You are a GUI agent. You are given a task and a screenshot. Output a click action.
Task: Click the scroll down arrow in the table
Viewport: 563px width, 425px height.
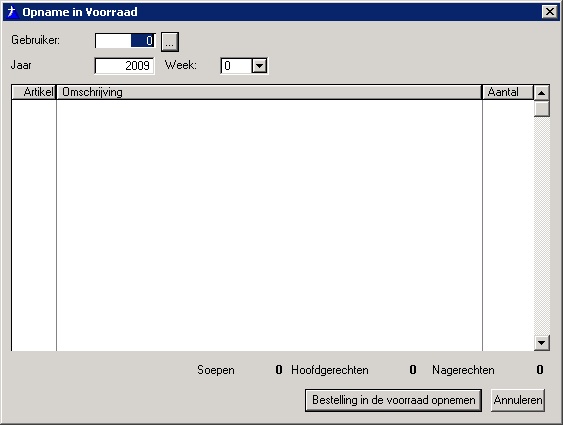541,342
